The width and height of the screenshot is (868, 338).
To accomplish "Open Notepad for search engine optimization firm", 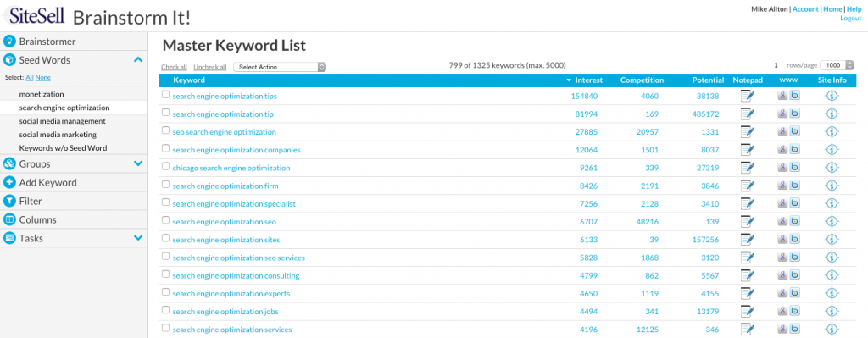I will (x=748, y=186).
